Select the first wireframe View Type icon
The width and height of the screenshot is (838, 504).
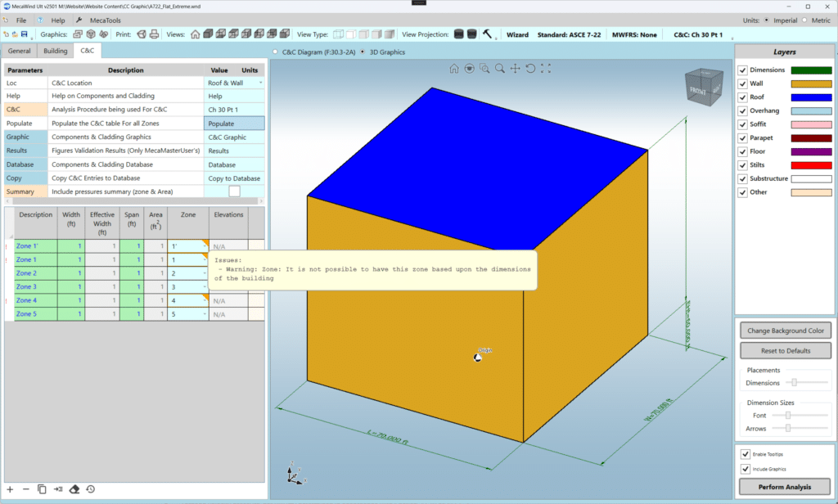[x=338, y=34]
